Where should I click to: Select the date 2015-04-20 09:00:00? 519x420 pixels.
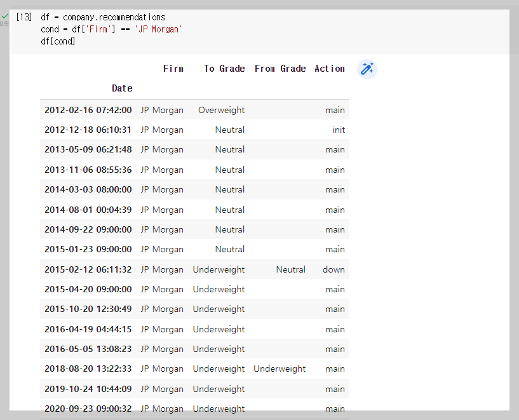88,289
